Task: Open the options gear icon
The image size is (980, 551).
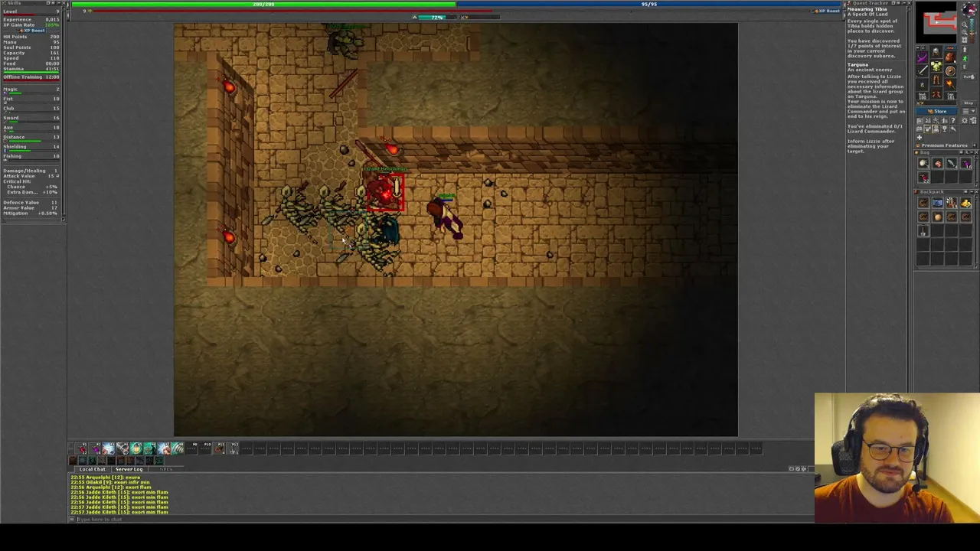Action: point(965,120)
